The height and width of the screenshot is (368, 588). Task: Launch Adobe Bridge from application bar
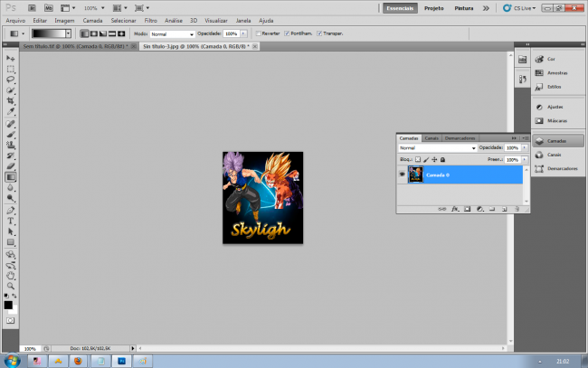[x=32, y=8]
